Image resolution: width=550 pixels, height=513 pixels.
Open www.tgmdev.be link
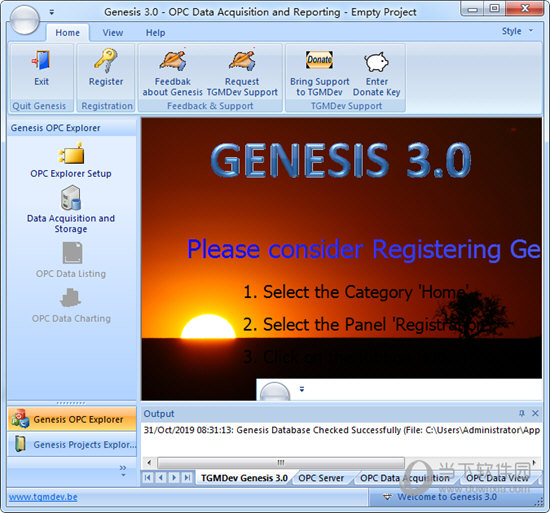pos(43,497)
